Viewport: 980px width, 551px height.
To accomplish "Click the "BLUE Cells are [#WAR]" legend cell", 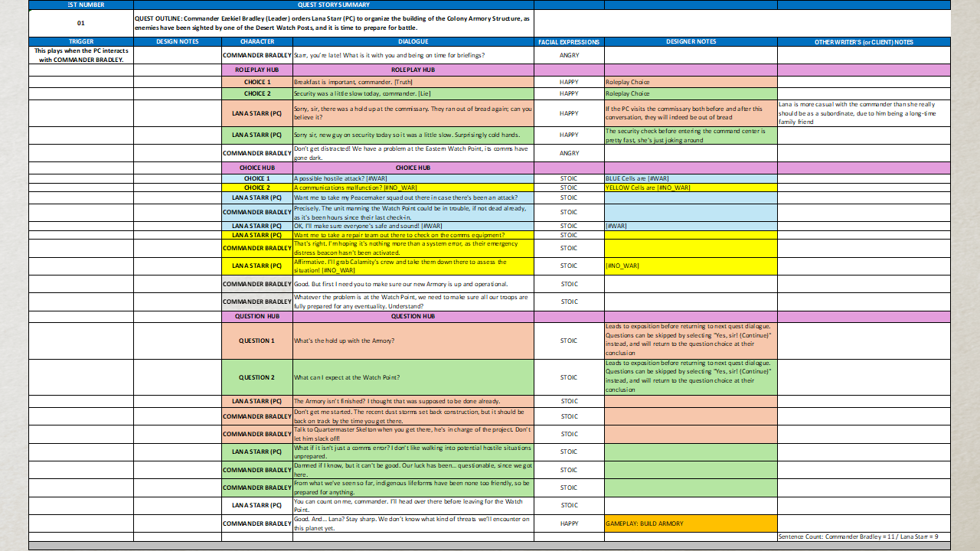I will 691,178.
